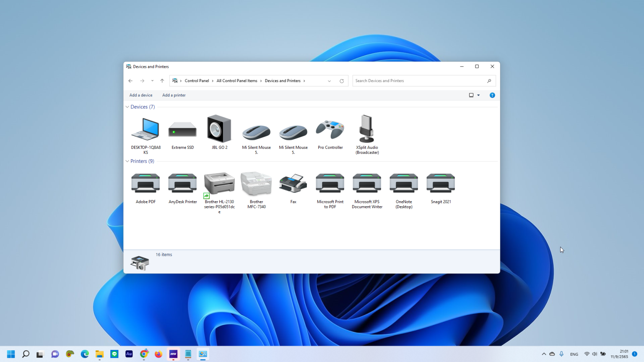
Task: Open File Explorer from the taskbar
Action: click(x=99, y=354)
